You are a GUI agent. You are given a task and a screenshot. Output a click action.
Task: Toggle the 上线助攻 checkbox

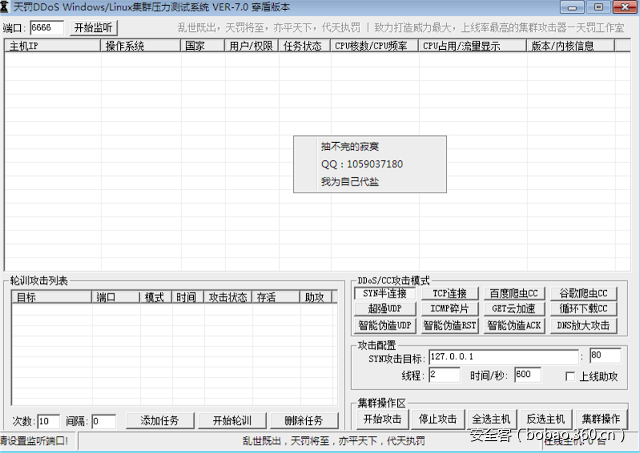(571, 376)
